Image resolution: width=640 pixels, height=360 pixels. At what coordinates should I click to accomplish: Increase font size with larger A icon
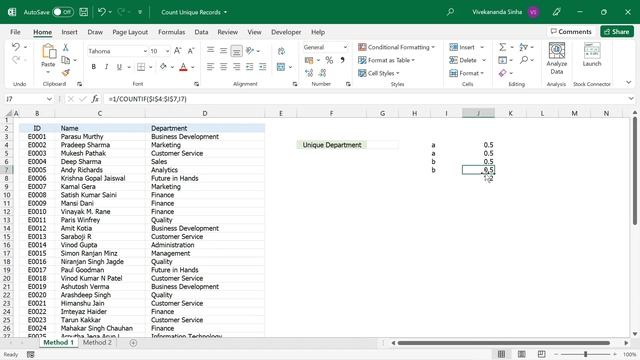[177, 51]
